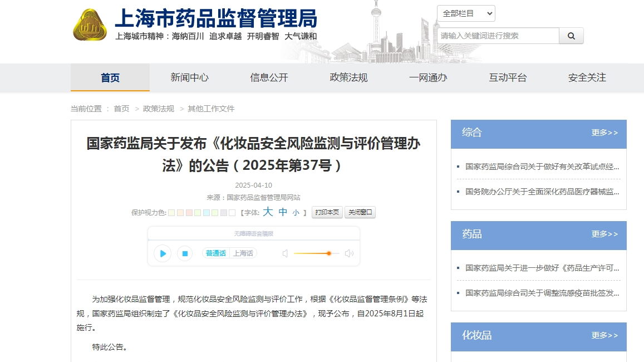The image size is (644, 362).
Task: Play the audio reading
Action: (x=162, y=253)
